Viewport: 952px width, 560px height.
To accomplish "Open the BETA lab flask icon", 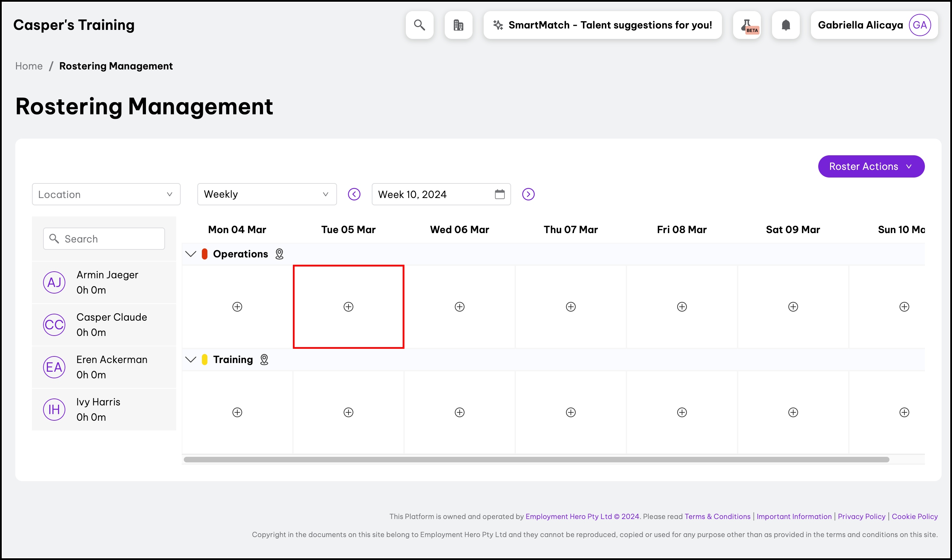I will coord(747,25).
